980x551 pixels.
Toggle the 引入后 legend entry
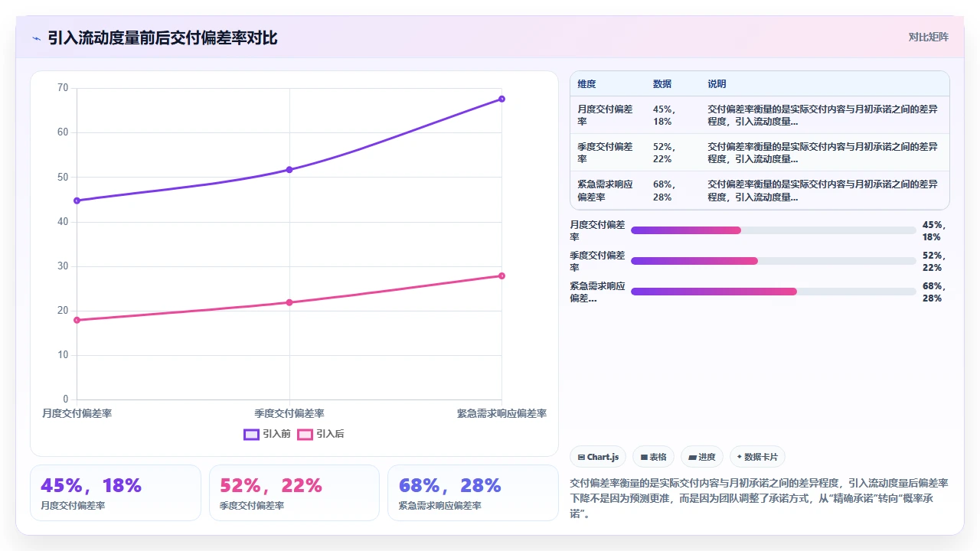point(321,434)
